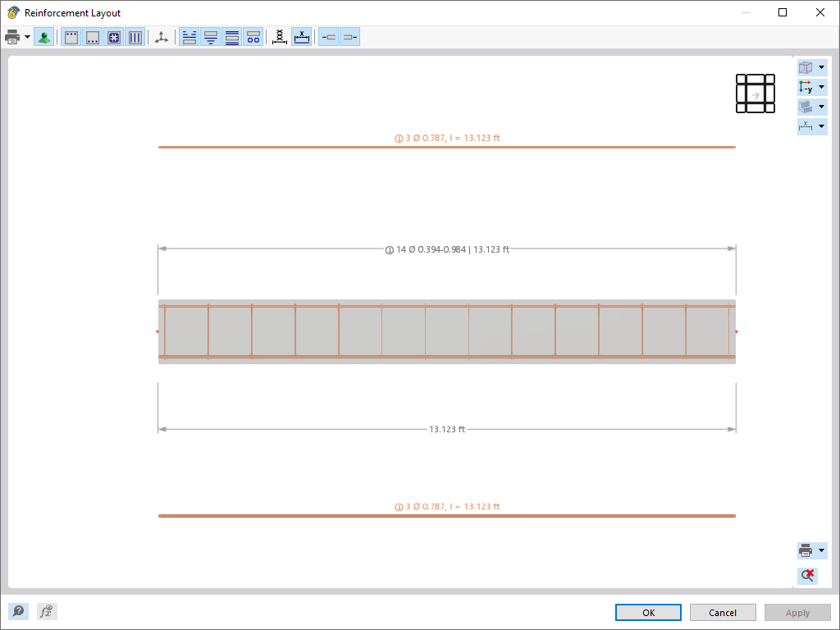Click the solid step model display icon
The width and height of the screenshot is (840, 630).
(x=806, y=107)
